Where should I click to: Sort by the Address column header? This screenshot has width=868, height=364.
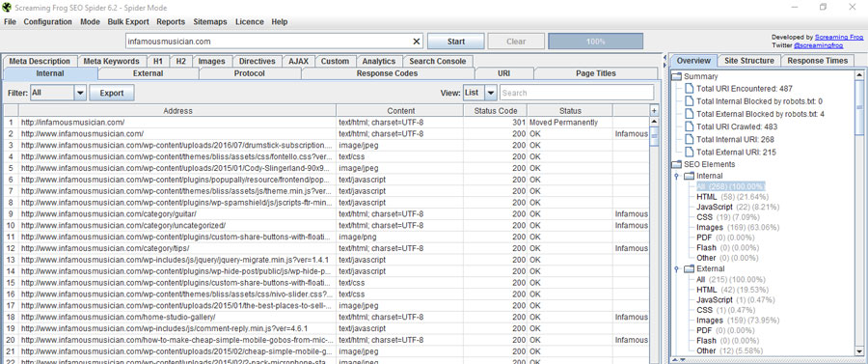point(177,111)
